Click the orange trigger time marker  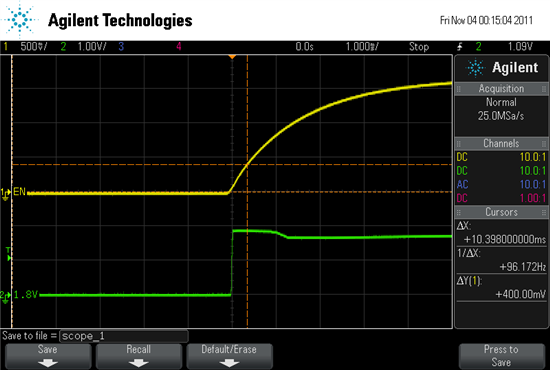pos(232,57)
